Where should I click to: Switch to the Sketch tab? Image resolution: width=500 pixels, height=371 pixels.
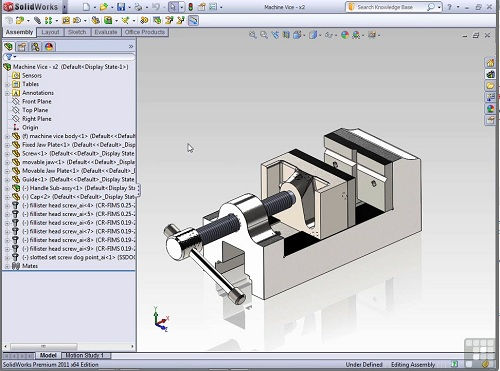pyautogui.click(x=77, y=32)
